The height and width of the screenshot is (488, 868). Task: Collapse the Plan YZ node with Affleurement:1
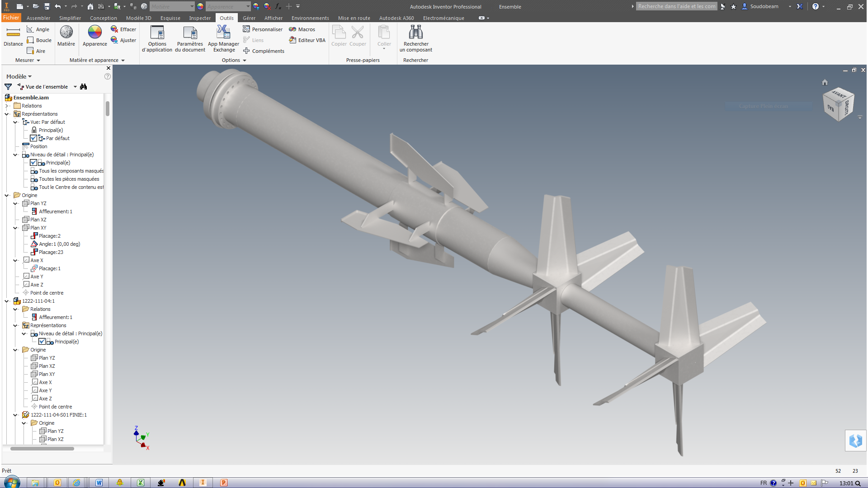click(x=15, y=203)
